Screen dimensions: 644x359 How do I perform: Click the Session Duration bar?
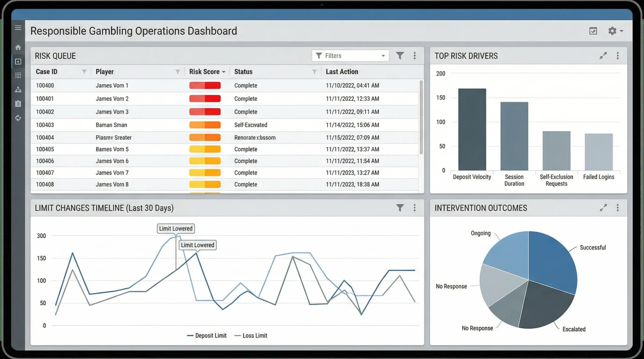coord(514,136)
